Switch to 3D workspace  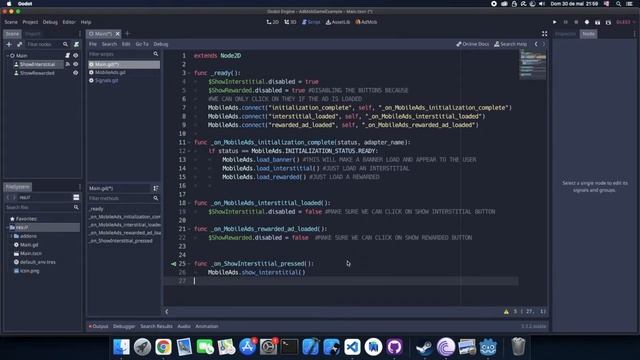[290, 22]
